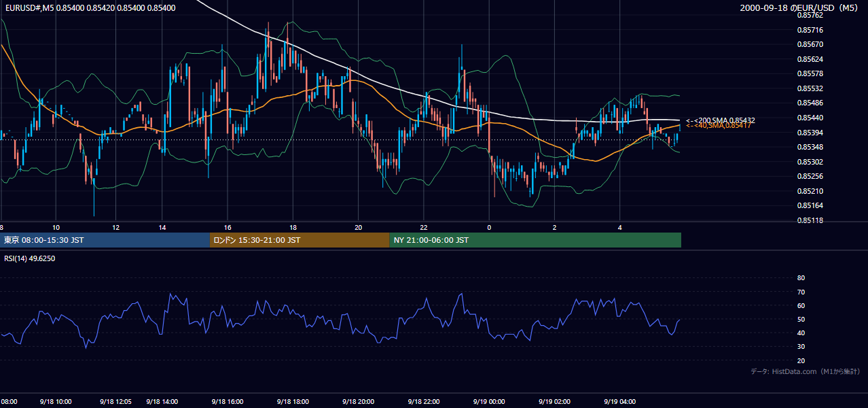Click the bottom 9/18 16:00 time label
The width and height of the screenshot is (868, 408).
[x=228, y=402]
